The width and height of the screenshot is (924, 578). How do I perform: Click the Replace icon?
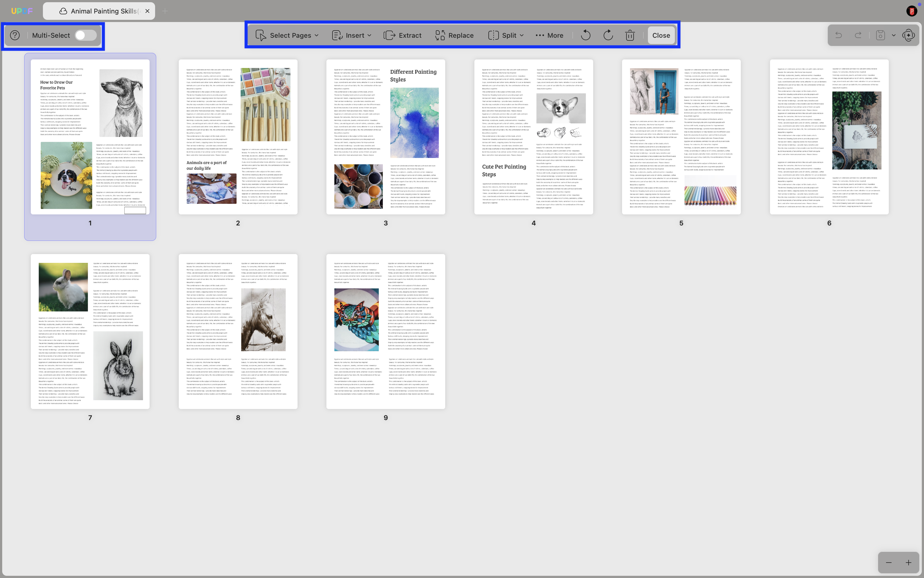[440, 35]
